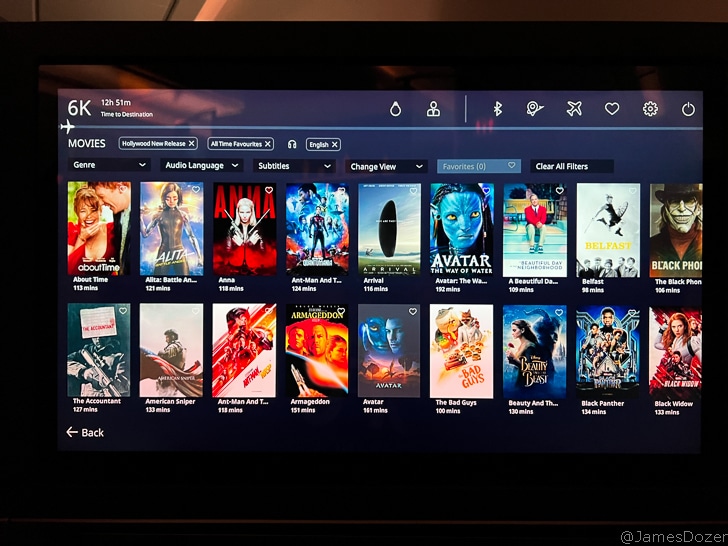
Task: Favorite Alita: Battle Angel with its heart
Action: [x=196, y=189]
